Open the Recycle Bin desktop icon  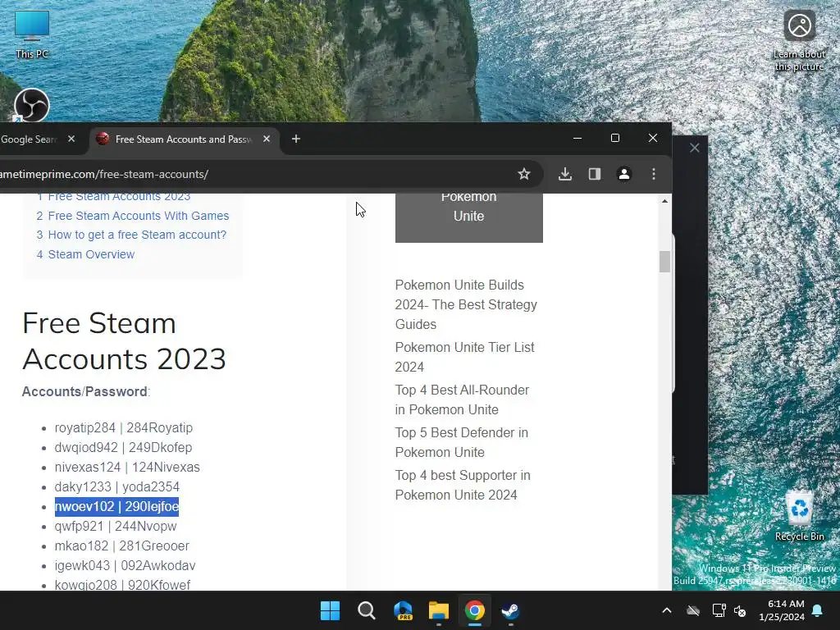click(x=799, y=518)
